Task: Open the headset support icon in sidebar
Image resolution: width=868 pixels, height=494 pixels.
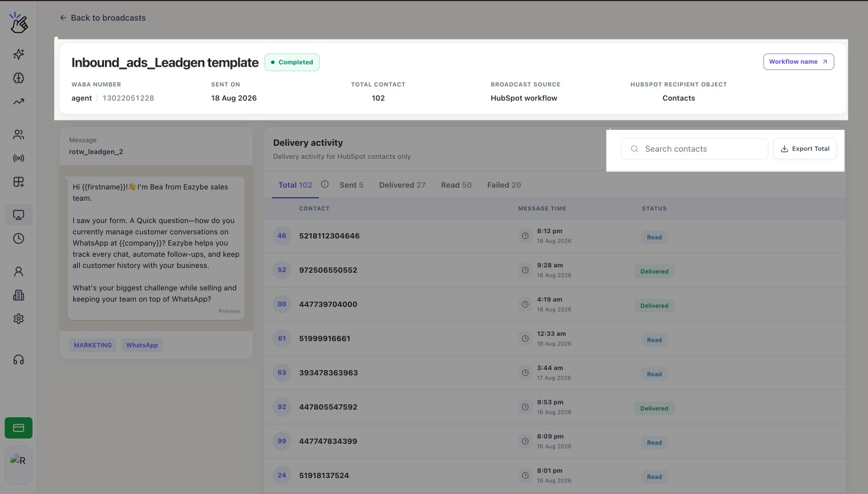Action: coord(19,360)
